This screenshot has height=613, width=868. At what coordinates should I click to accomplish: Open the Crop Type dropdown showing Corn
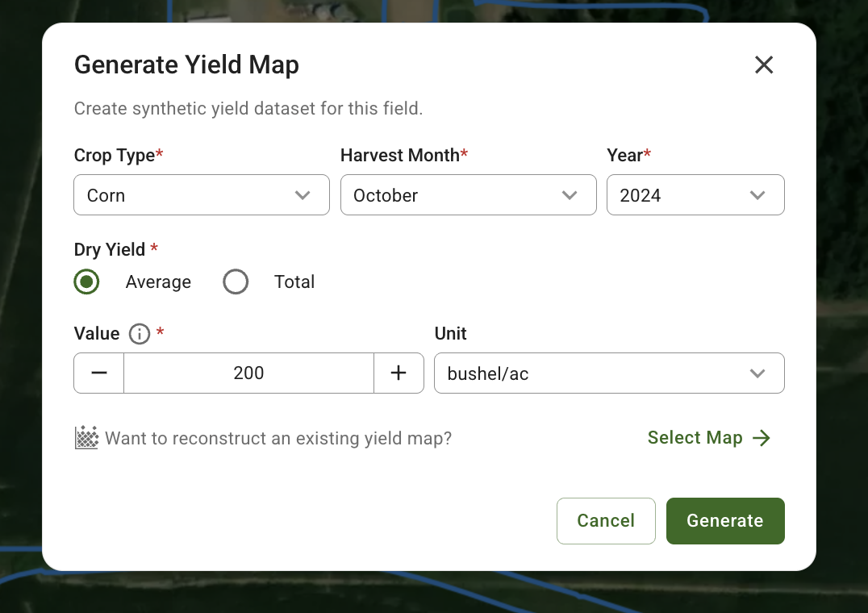[201, 194]
